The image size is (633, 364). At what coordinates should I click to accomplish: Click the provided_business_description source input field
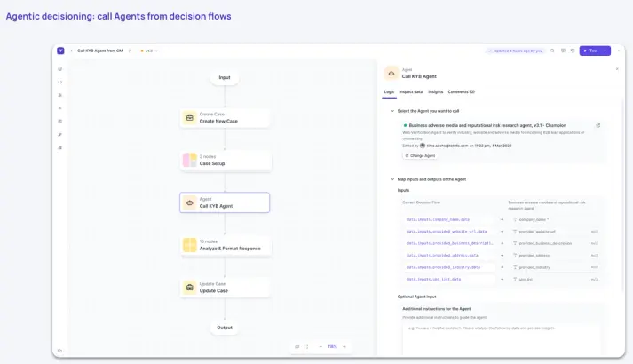449,244
